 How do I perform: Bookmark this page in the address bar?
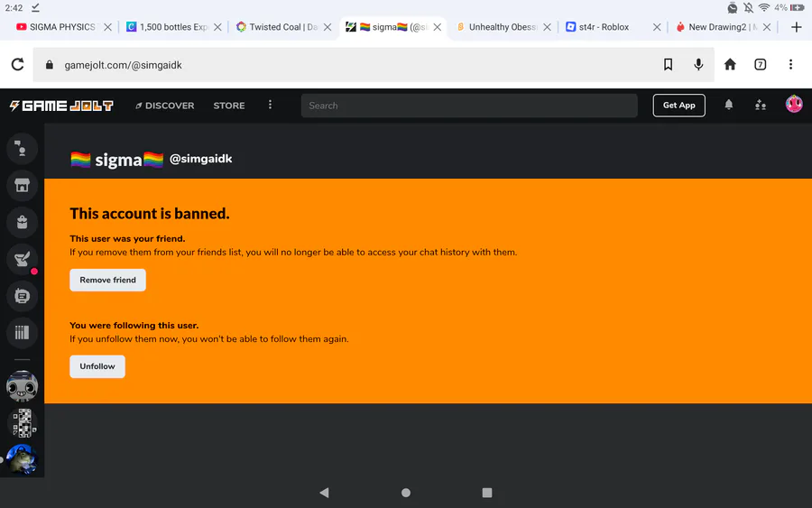pos(668,64)
